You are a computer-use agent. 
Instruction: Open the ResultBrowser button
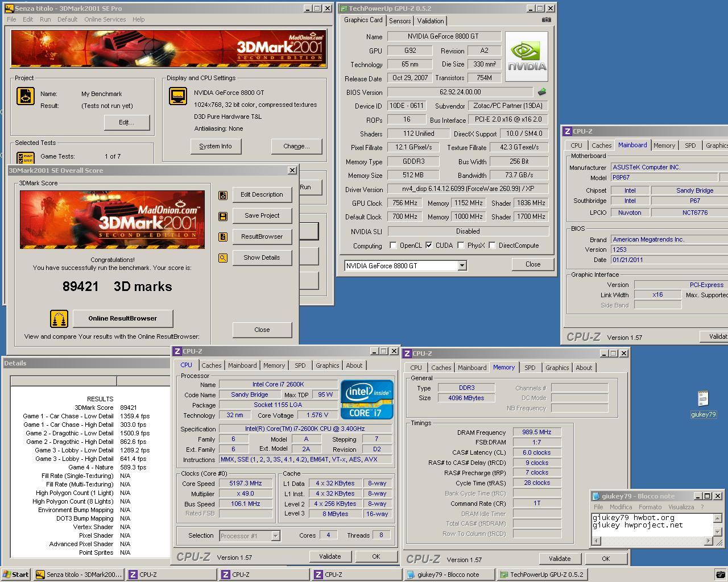pyautogui.click(x=262, y=236)
